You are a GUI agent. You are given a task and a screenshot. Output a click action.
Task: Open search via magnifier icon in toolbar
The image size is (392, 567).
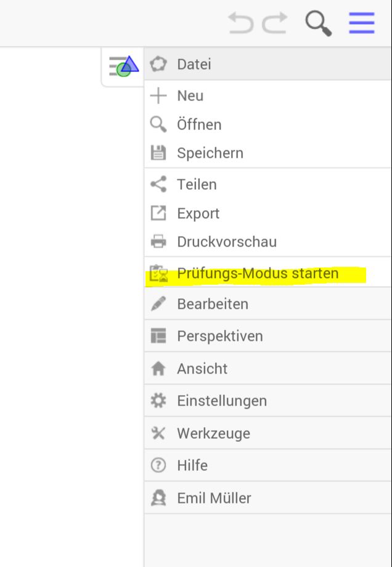[318, 23]
